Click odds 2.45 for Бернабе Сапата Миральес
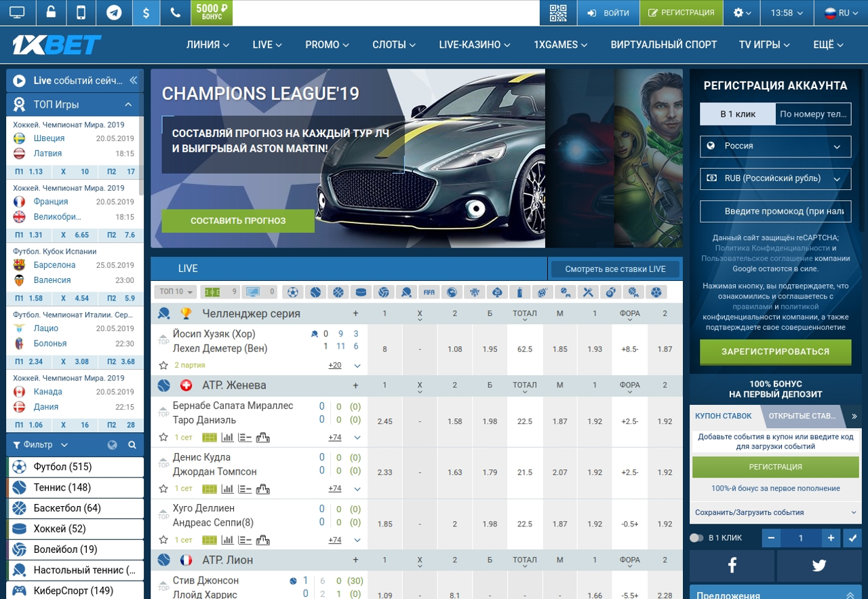 (384, 421)
